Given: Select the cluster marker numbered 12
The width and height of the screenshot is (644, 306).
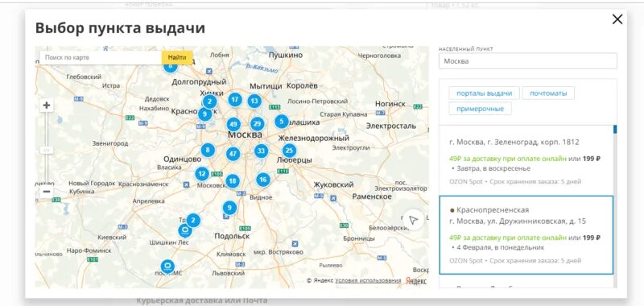Looking at the screenshot, I should [x=202, y=174].
